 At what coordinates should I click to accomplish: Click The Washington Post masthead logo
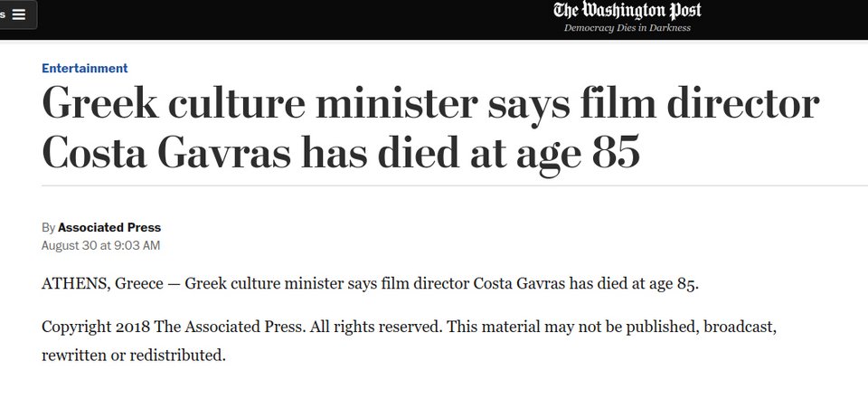click(627, 11)
